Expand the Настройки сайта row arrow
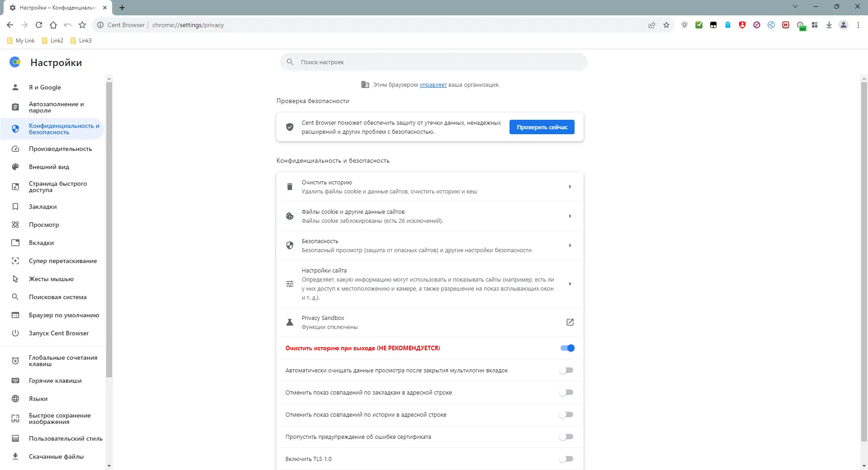The height and width of the screenshot is (470, 868). pyautogui.click(x=570, y=284)
